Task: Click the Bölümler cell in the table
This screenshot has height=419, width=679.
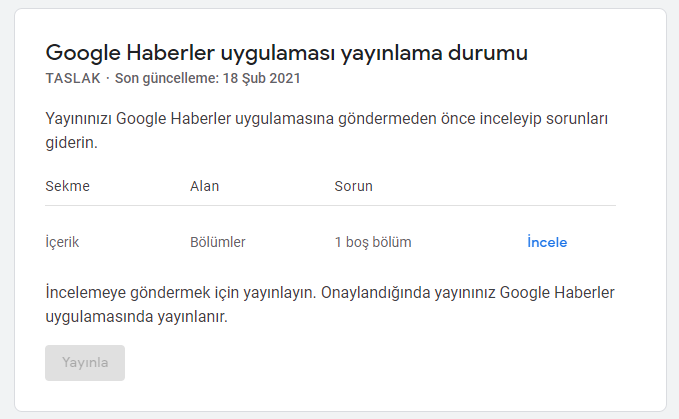Action: pyautogui.click(x=218, y=242)
